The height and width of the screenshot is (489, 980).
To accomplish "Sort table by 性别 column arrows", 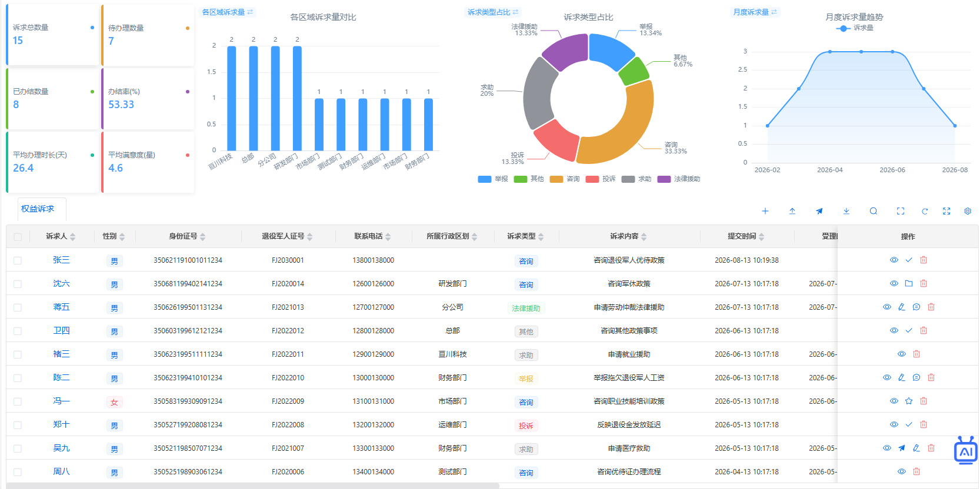I will [x=122, y=237].
